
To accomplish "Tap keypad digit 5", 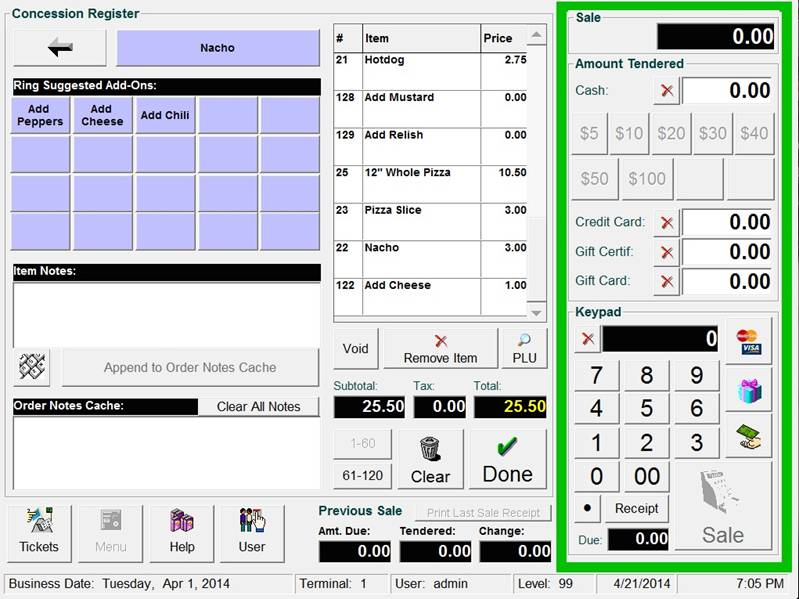I will click(647, 409).
